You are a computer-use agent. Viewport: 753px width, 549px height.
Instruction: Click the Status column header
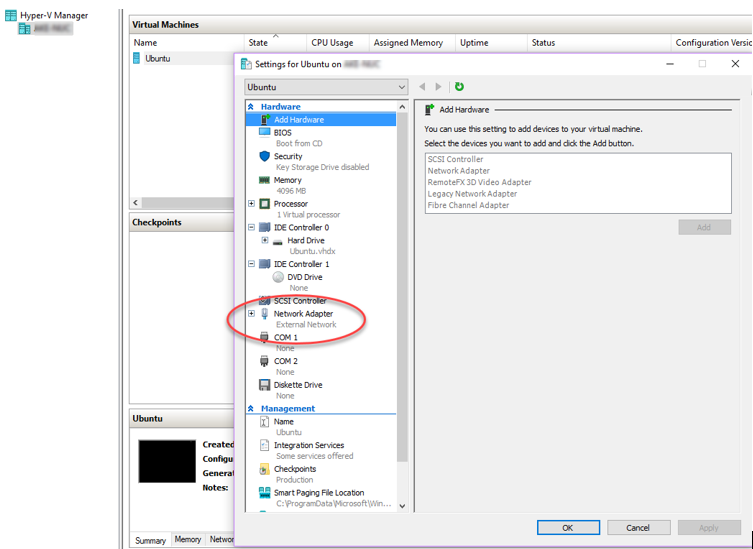point(598,43)
